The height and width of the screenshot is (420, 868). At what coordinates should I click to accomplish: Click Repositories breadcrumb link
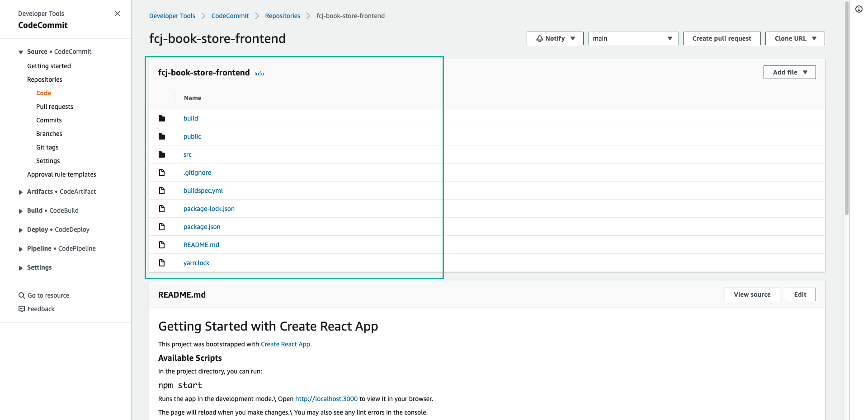[283, 16]
